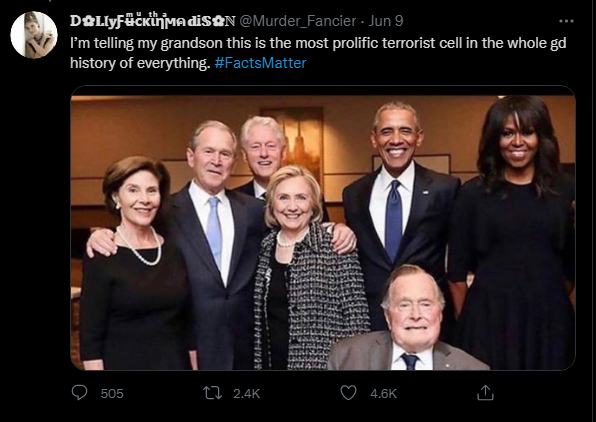
Task: Open the Jun 9 timestamp permalink
Action: click(x=386, y=21)
